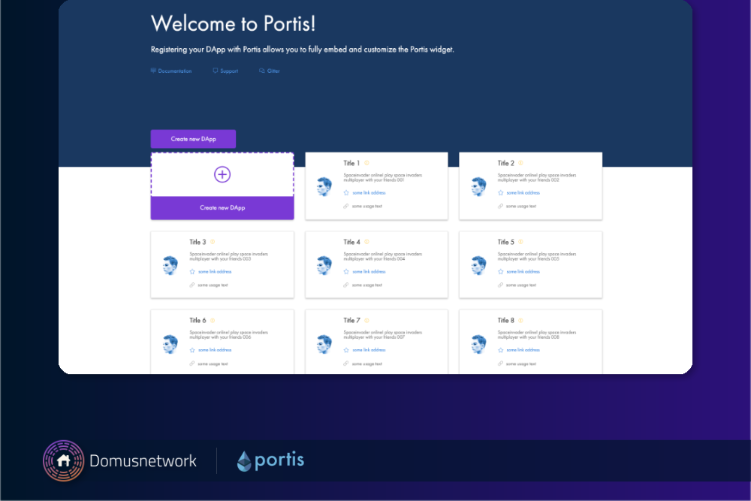Screen dimensions: 751x501
Task: Click the star icon on Title 5 card
Action: [501, 272]
